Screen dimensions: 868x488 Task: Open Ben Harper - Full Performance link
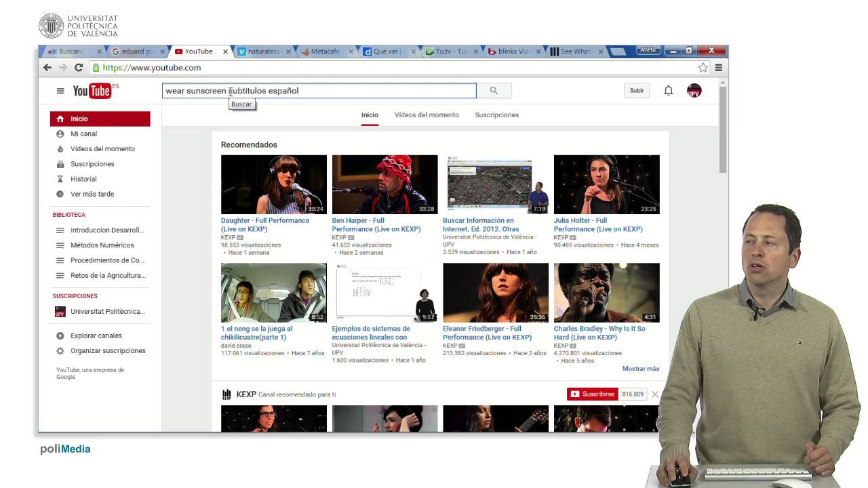click(376, 225)
